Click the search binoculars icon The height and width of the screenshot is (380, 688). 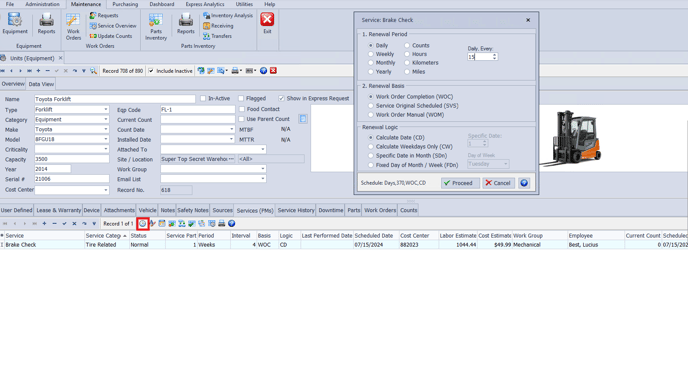pos(93,71)
